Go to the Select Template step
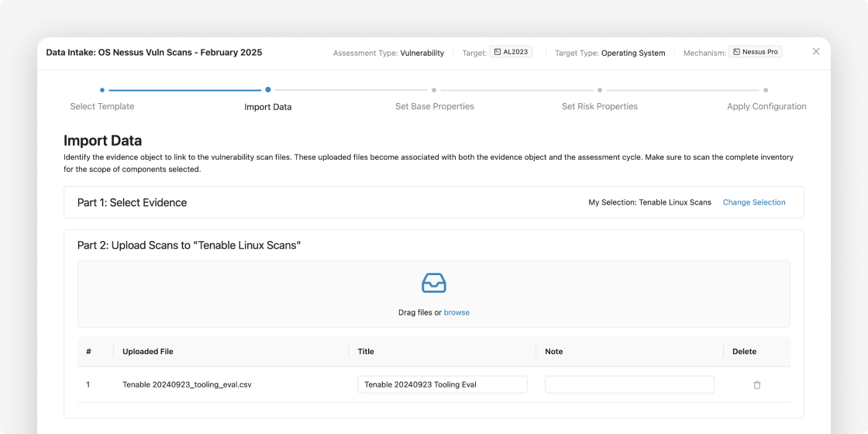The image size is (868, 434). click(x=102, y=106)
